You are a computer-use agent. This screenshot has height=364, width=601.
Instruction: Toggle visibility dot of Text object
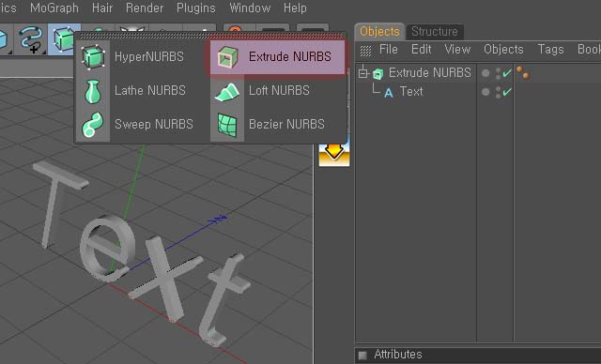[485, 92]
